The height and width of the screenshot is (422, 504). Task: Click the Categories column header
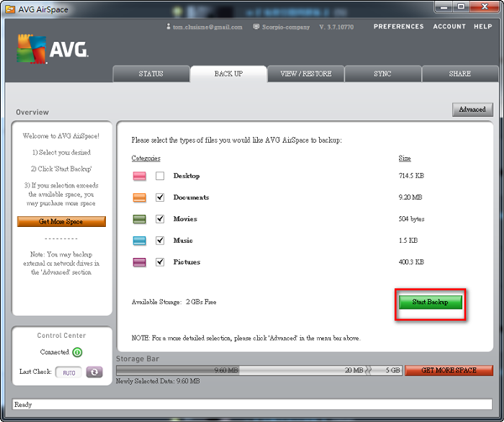coord(145,158)
